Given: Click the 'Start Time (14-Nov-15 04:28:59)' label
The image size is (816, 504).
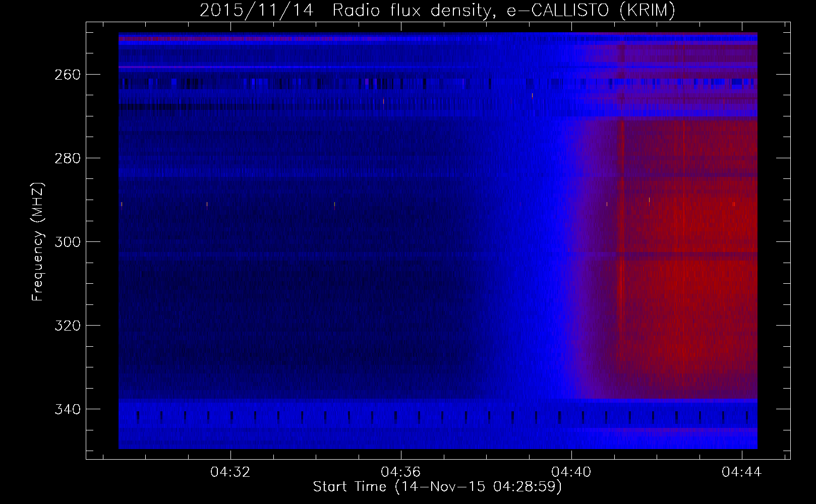Looking at the screenshot, I should (x=437, y=487).
